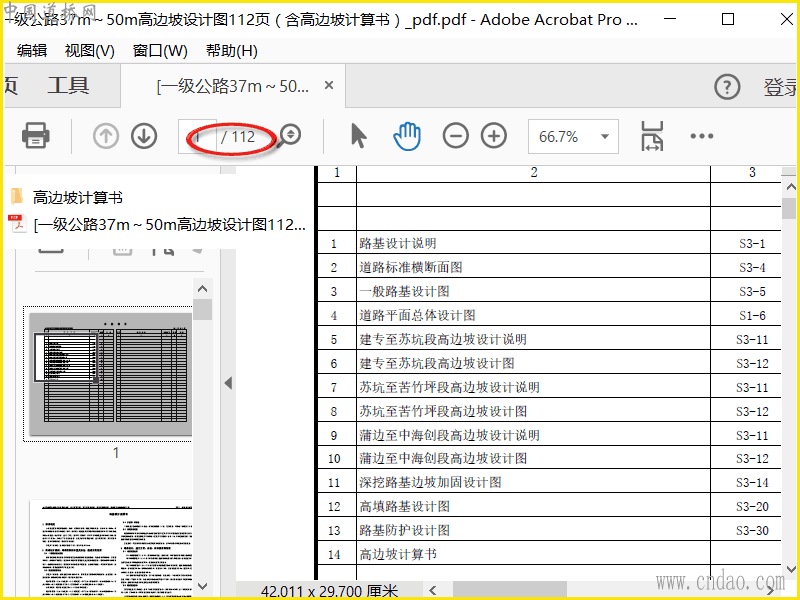Image resolution: width=800 pixels, height=600 pixels.
Task: Go to previous page with up arrow
Action: 106,136
